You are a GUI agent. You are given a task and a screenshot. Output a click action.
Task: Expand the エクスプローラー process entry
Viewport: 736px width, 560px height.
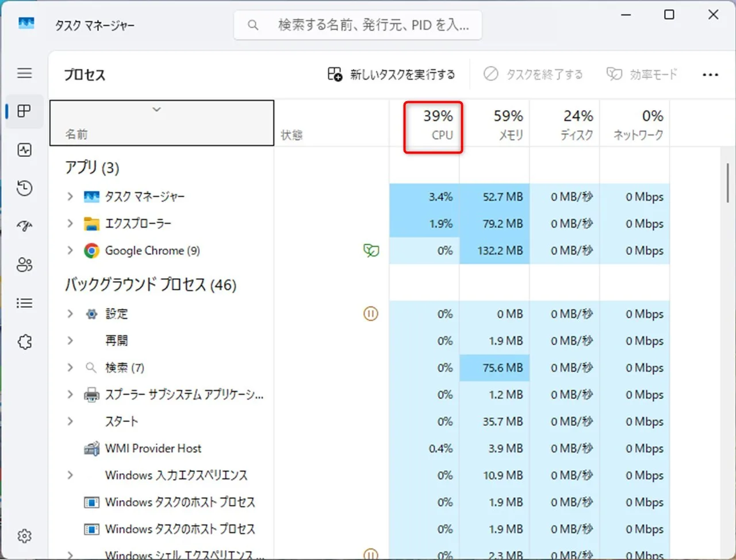pyautogui.click(x=70, y=223)
